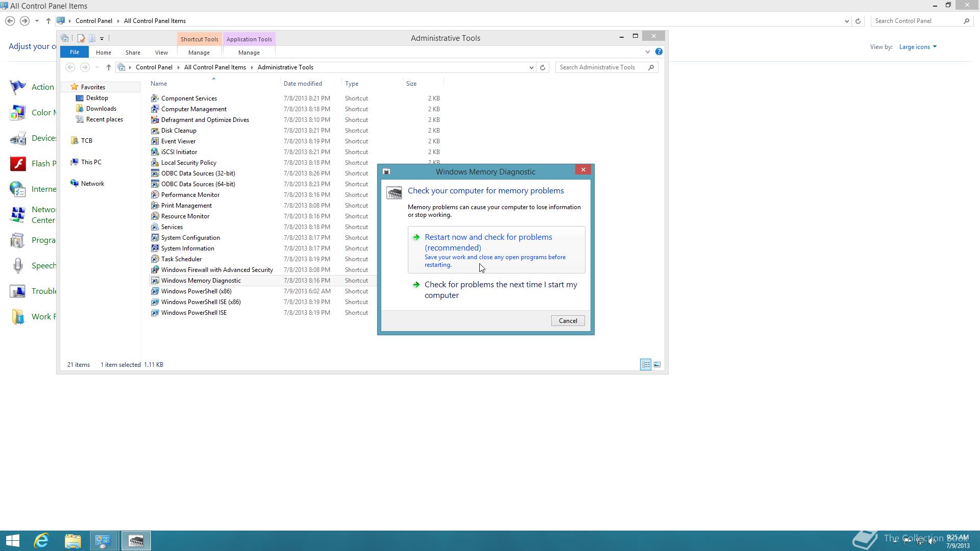Cancel the Windows Memory Diagnostic dialog
980x551 pixels.
tap(568, 321)
